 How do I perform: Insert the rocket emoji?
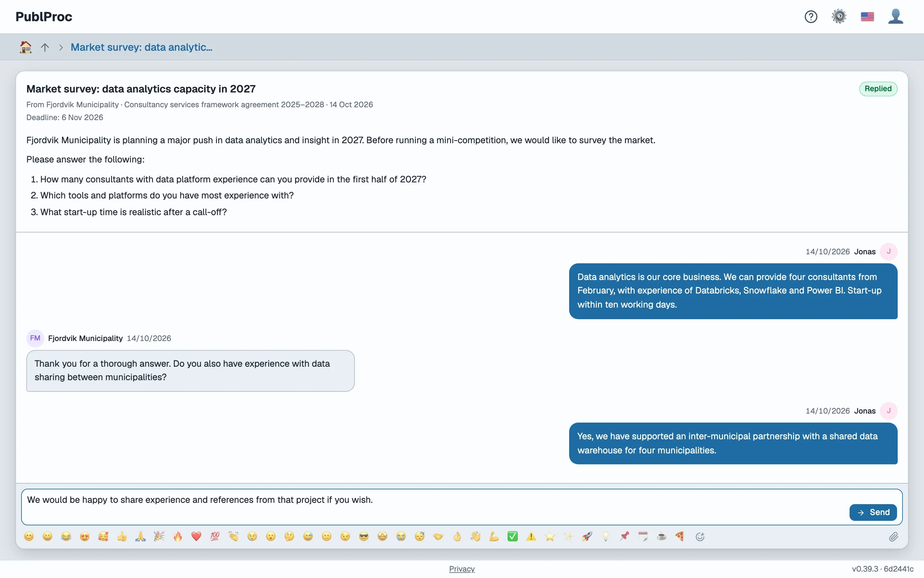tap(587, 537)
